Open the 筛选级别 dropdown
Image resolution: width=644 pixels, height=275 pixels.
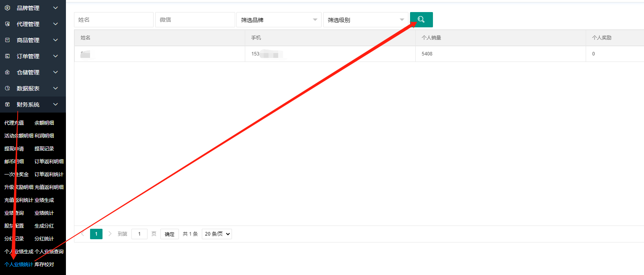pos(365,20)
